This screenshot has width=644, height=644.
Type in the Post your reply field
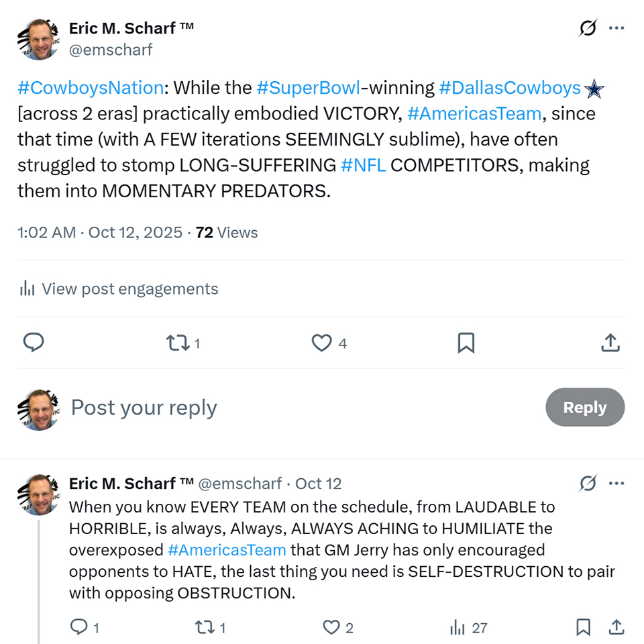pyautogui.click(x=268, y=407)
